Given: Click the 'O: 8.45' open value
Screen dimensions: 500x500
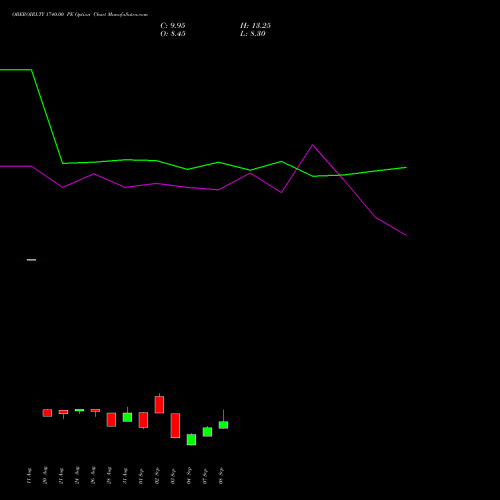Looking at the screenshot, I should [173, 34].
